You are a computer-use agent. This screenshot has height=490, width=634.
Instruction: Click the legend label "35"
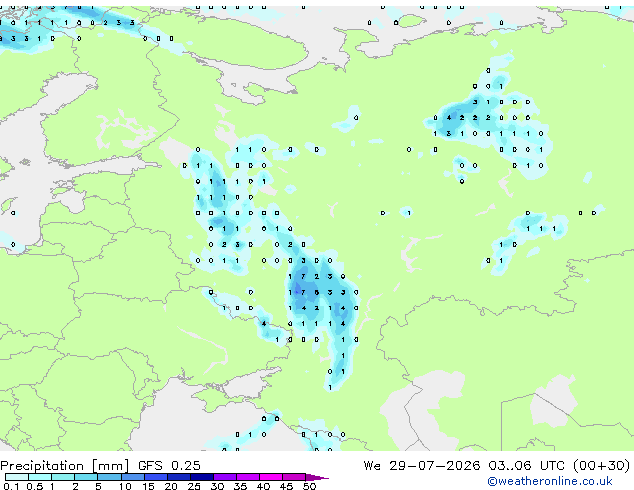pos(240,486)
